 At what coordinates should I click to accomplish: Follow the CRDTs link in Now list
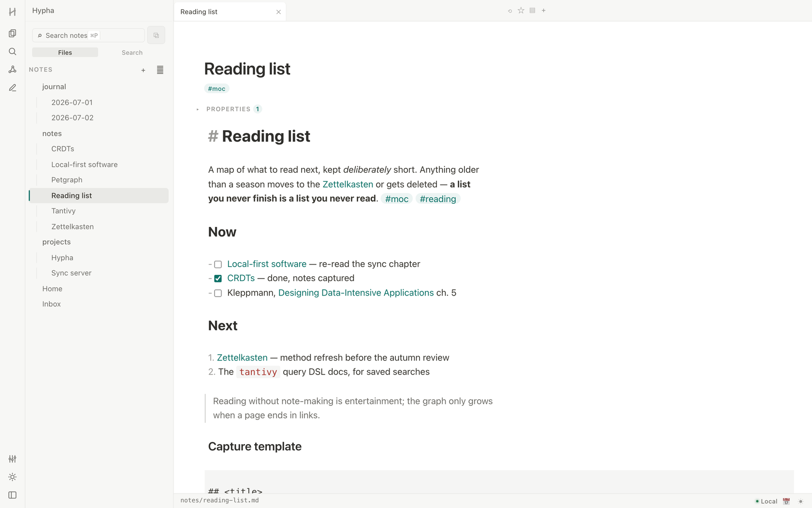[x=241, y=278]
